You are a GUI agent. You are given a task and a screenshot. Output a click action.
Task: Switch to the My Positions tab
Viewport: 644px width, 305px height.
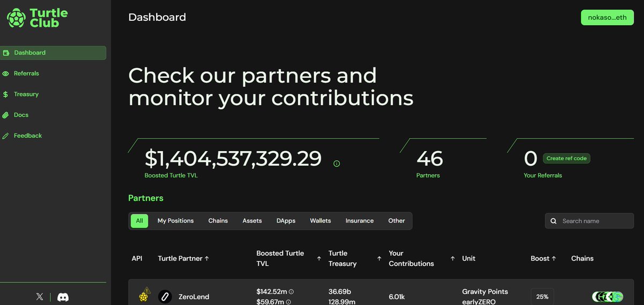pos(175,221)
